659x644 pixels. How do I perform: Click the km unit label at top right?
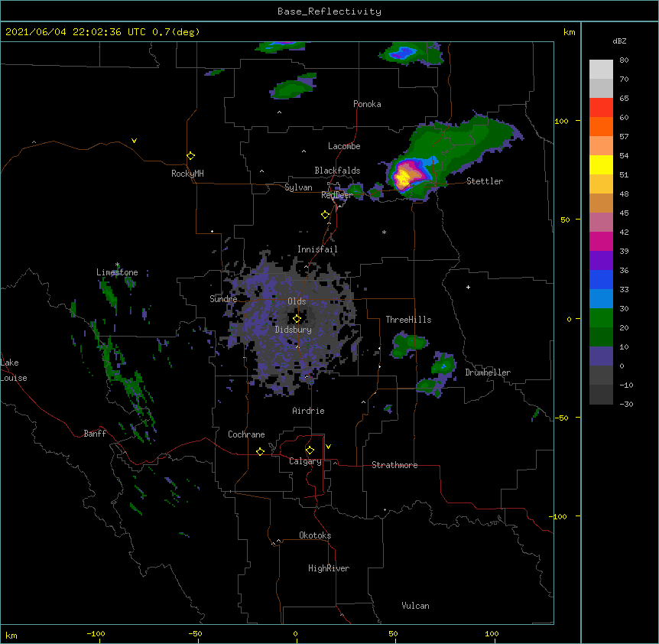(x=570, y=32)
